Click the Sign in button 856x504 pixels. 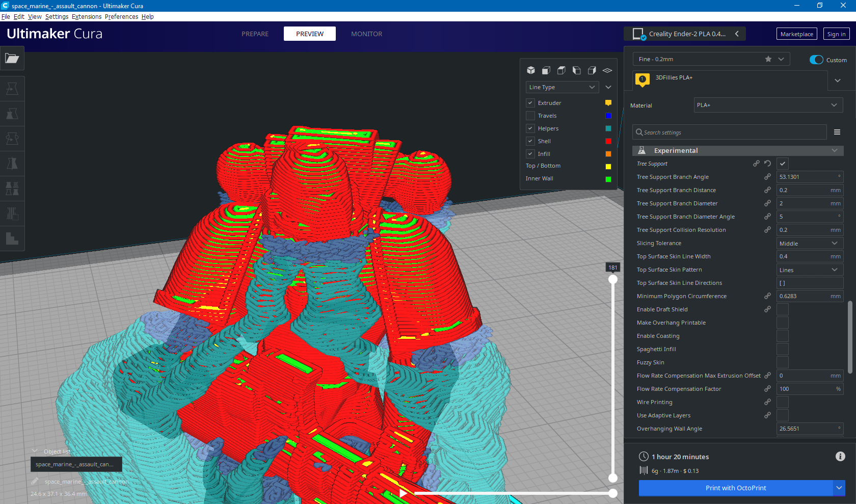(x=836, y=34)
